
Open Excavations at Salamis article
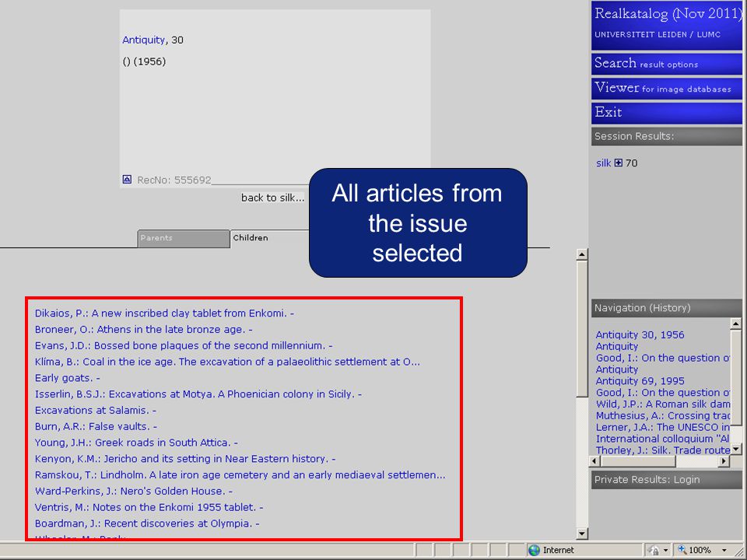[95, 411]
